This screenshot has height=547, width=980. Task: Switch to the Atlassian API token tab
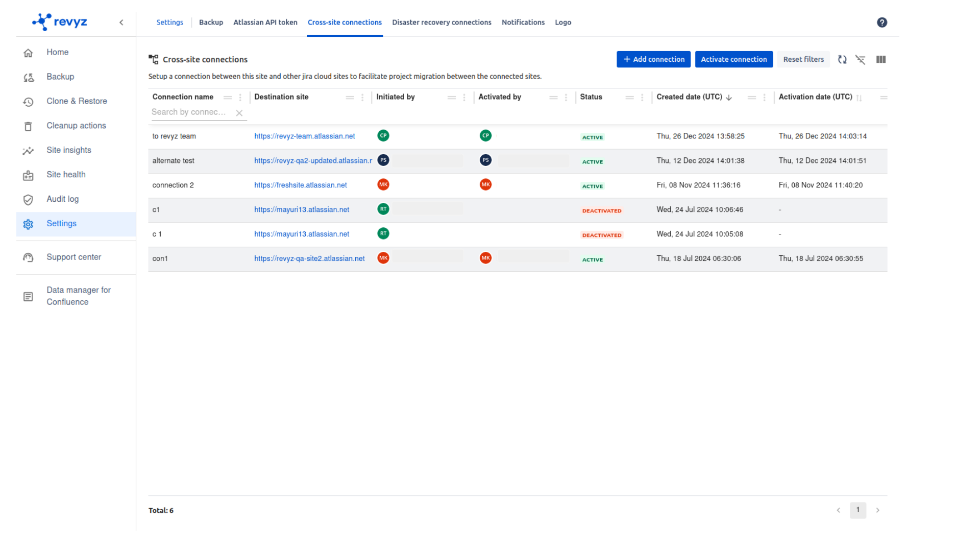[x=265, y=22]
